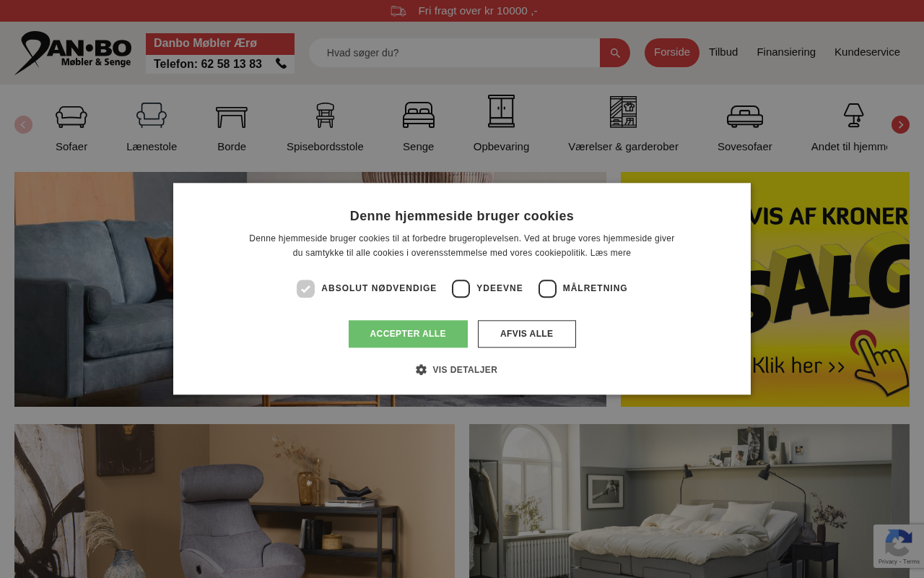
Task: Click the search magnifier button
Action: (615, 53)
